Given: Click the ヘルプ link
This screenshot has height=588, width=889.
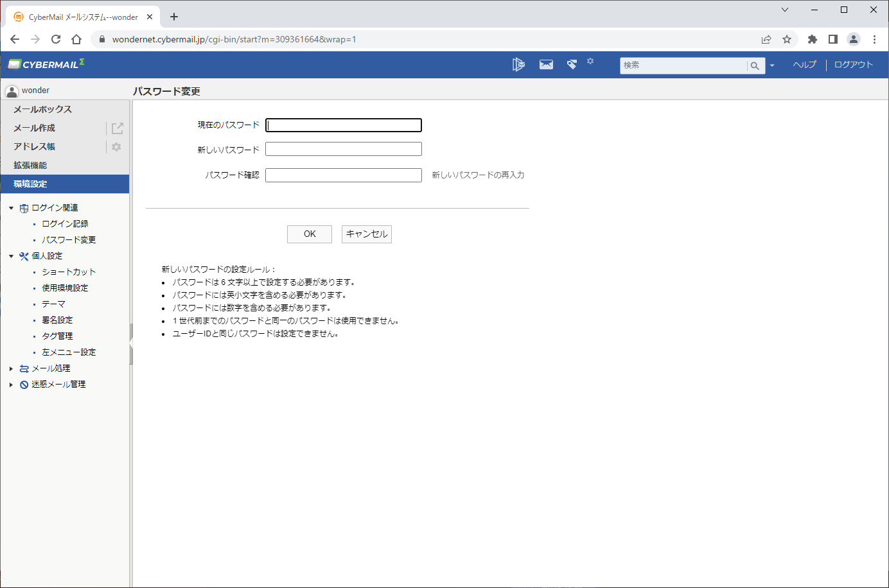Looking at the screenshot, I should 804,65.
